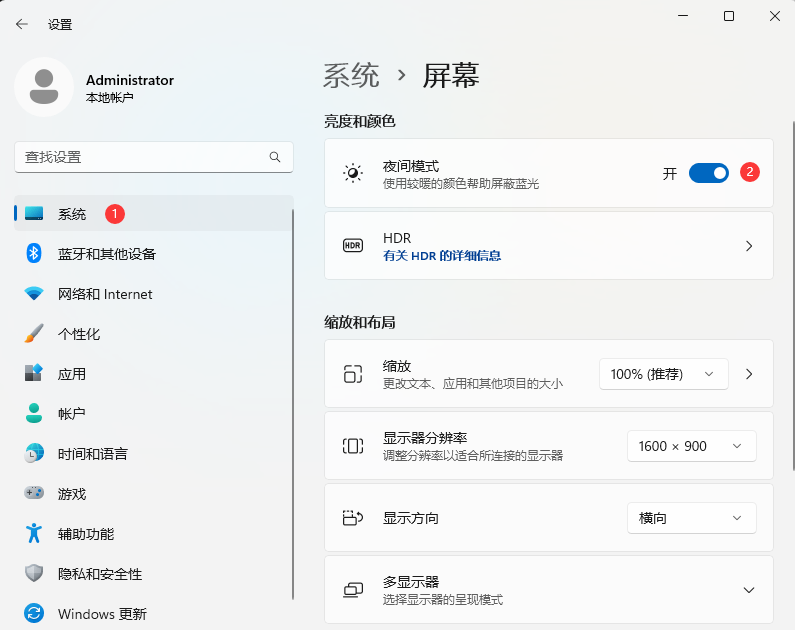Select 时间和语言 in the sidebar
The image size is (795, 630).
pos(93,454)
